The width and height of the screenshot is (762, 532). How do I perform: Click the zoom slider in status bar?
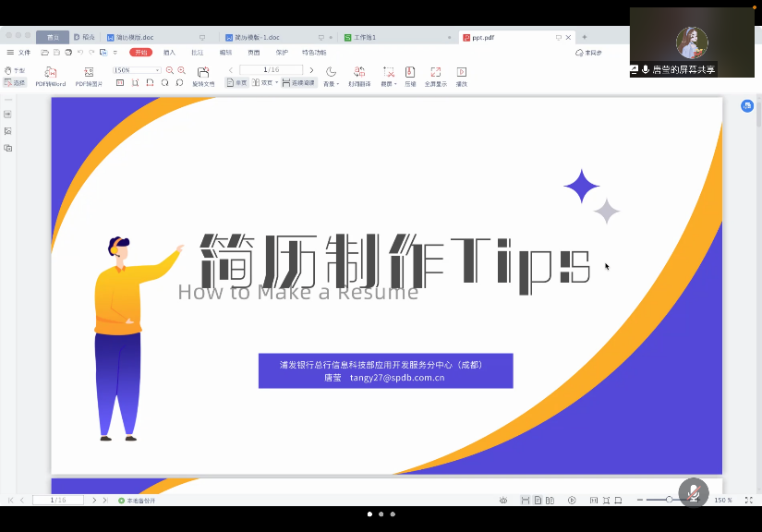pyautogui.click(x=669, y=500)
